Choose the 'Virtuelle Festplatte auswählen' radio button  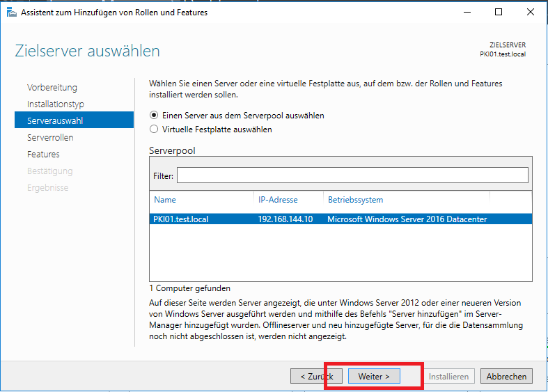(x=154, y=130)
